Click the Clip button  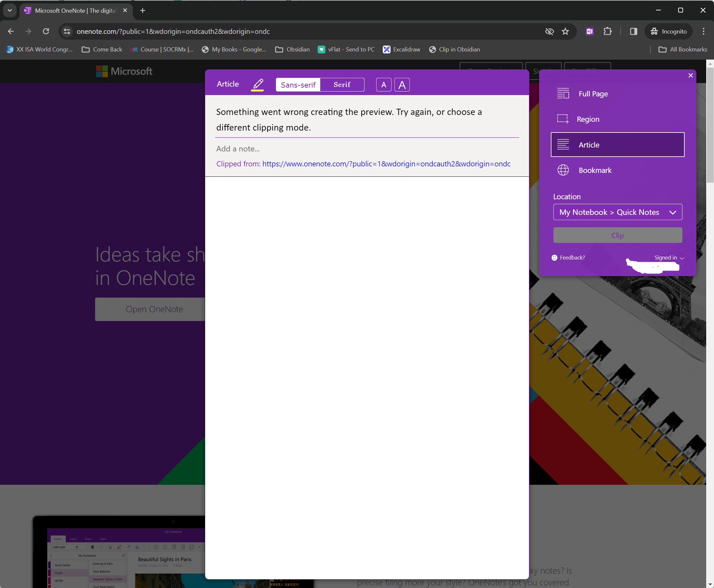618,235
